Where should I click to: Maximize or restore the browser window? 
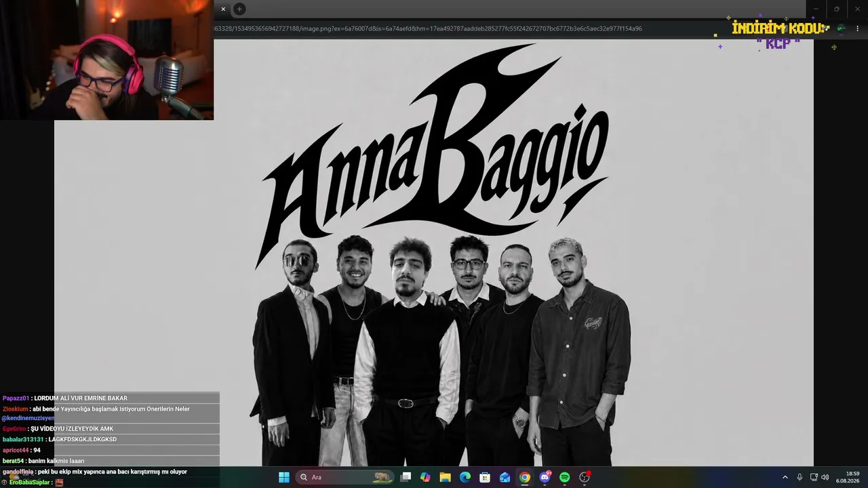tap(836, 9)
